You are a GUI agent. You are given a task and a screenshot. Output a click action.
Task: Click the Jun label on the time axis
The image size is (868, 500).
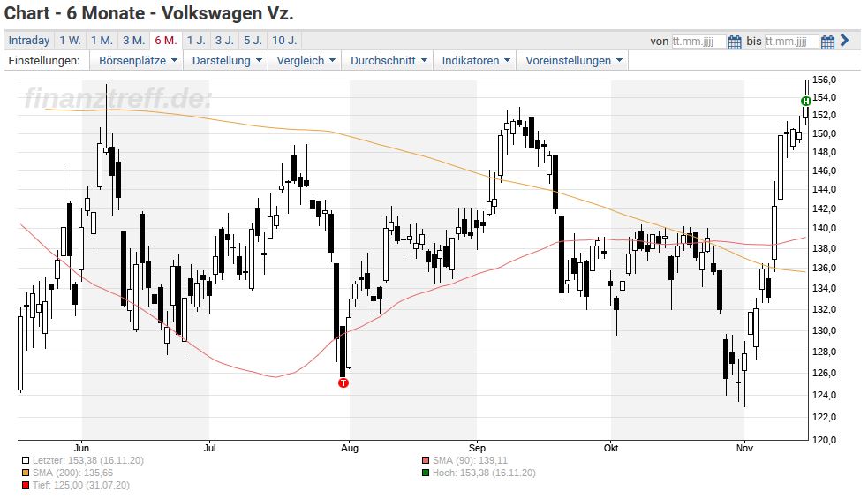tap(81, 448)
